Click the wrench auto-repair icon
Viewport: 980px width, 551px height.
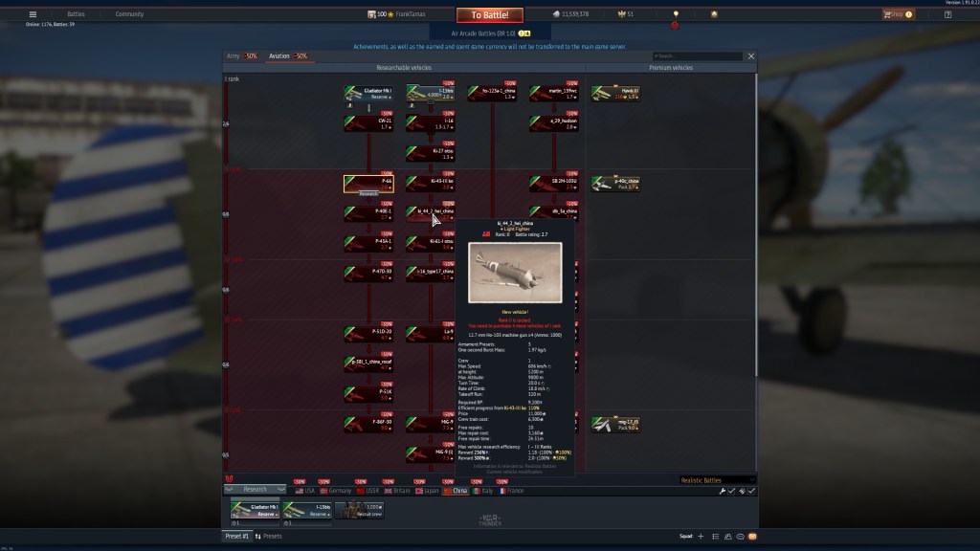point(722,491)
